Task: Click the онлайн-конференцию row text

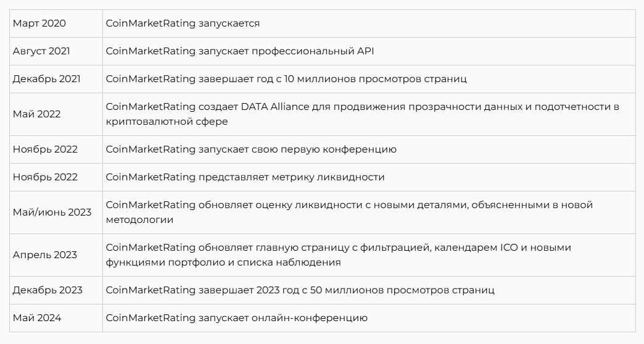Action: tap(237, 318)
